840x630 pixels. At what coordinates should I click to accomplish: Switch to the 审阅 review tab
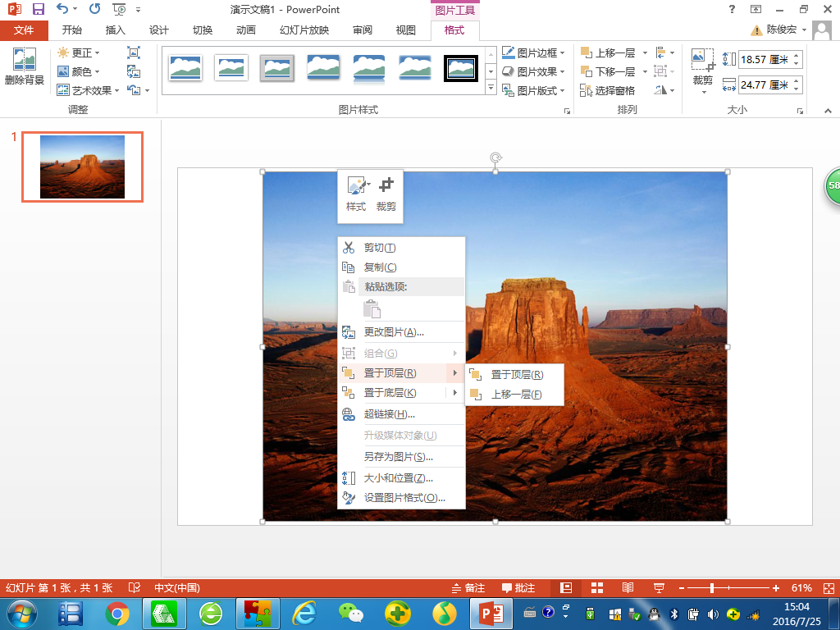pyautogui.click(x=363, y=30)
